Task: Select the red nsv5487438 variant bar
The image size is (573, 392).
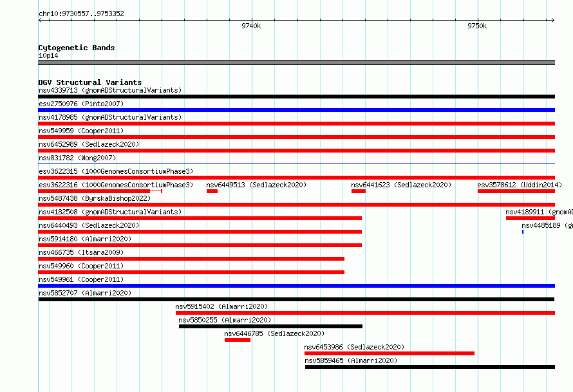Action: pos(296,205)
